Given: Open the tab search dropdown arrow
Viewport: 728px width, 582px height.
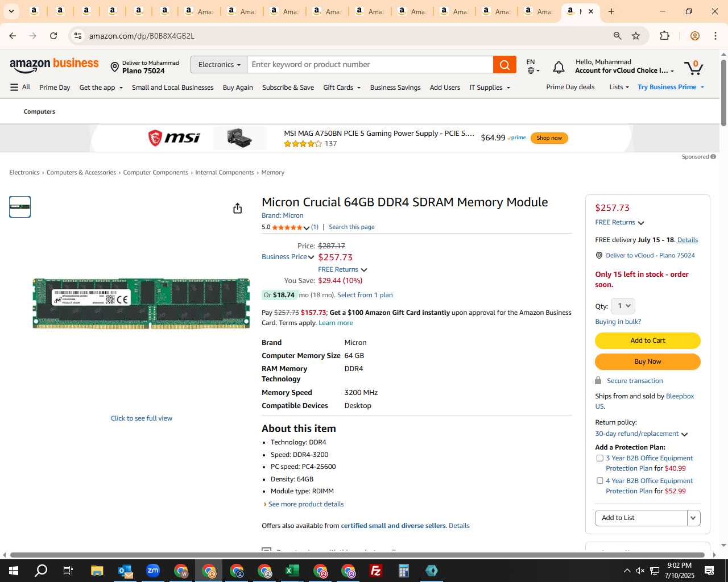Looking at the screenshot, I should click(11, 11).
